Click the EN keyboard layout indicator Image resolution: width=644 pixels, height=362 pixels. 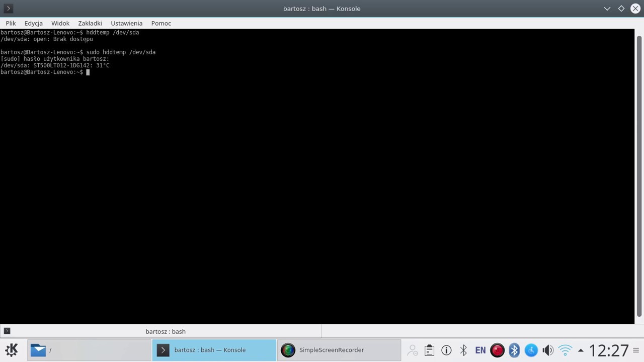pyautogui.click(x=480, y=350)
